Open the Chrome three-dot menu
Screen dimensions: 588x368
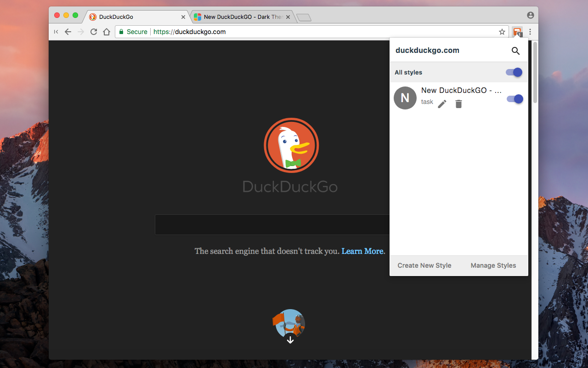coord(530,32)
